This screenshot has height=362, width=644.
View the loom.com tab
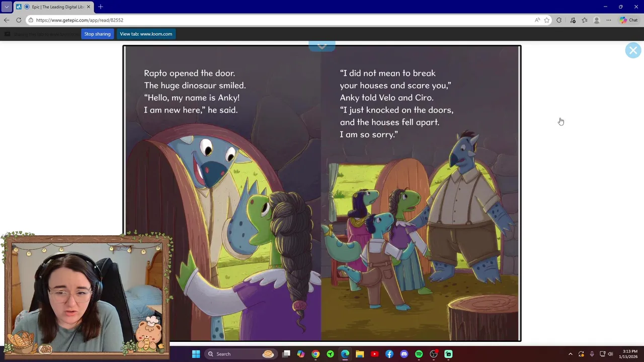[146, 34]
